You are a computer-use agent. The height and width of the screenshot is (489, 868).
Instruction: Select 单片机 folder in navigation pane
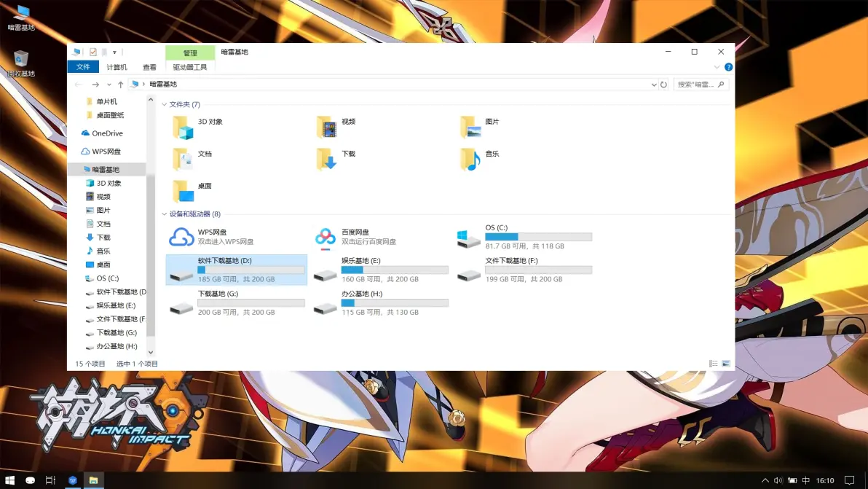point(102,102)
